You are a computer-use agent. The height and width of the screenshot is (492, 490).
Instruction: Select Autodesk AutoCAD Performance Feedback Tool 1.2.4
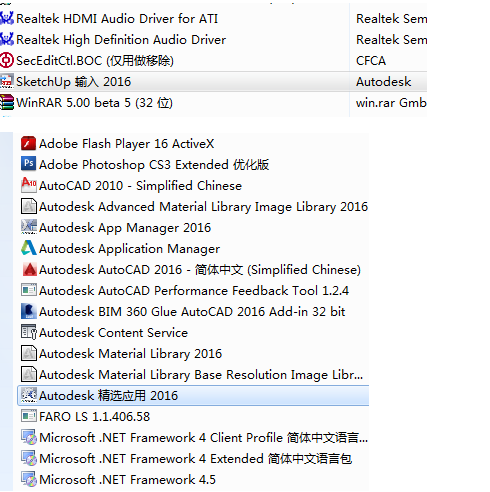193,290
